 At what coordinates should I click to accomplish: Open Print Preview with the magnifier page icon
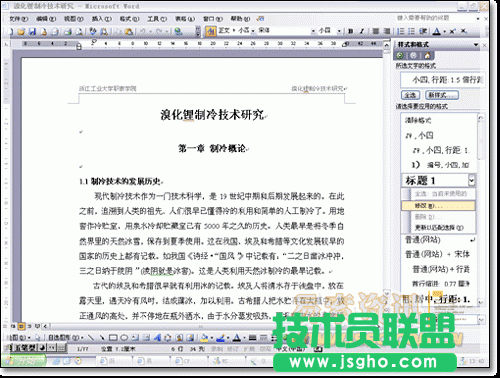tap(79, 31)
